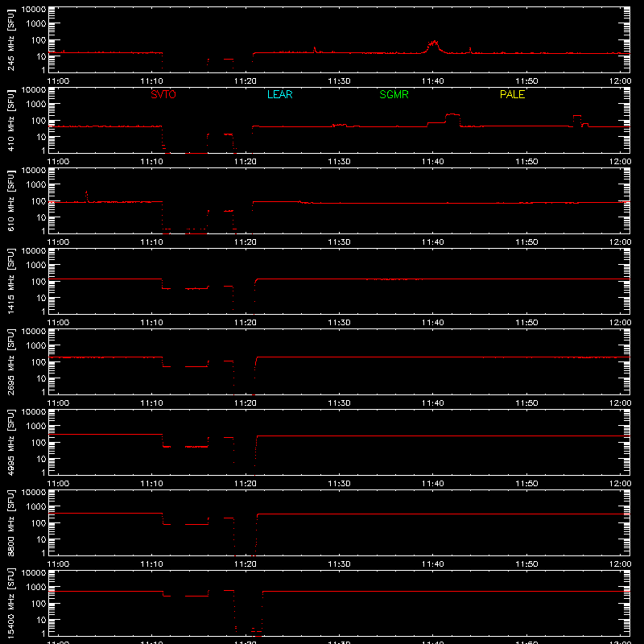The width and height of the screenshot is (644, 644).
Task: Click the 1000 y-axis value on 410 MHz plot
Action: tap(36, 105)
